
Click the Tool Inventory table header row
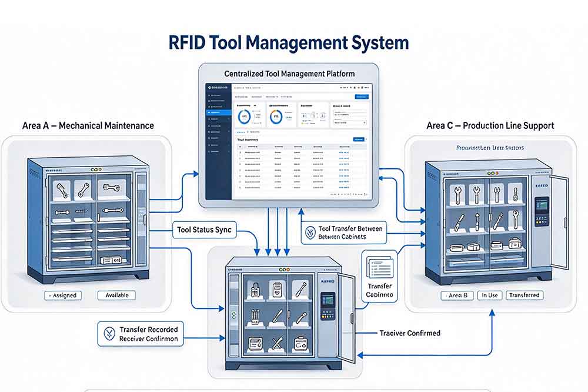click(302, 147)
